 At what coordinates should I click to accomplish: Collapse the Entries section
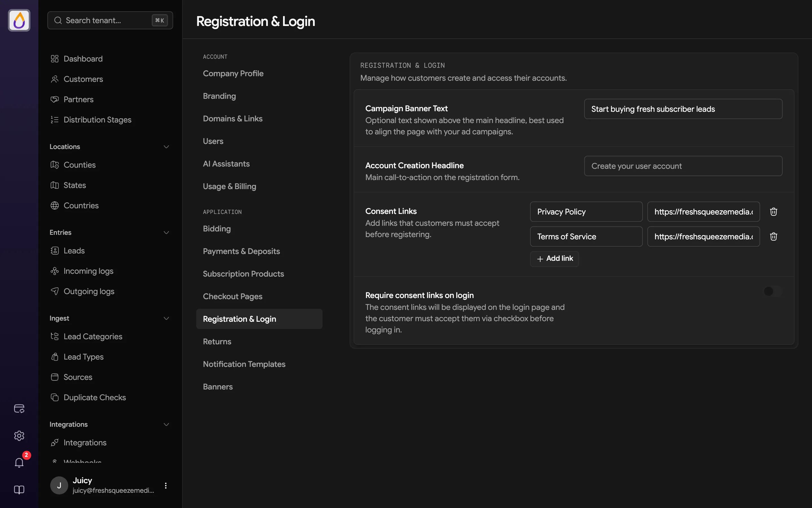[x=166, y=233]
